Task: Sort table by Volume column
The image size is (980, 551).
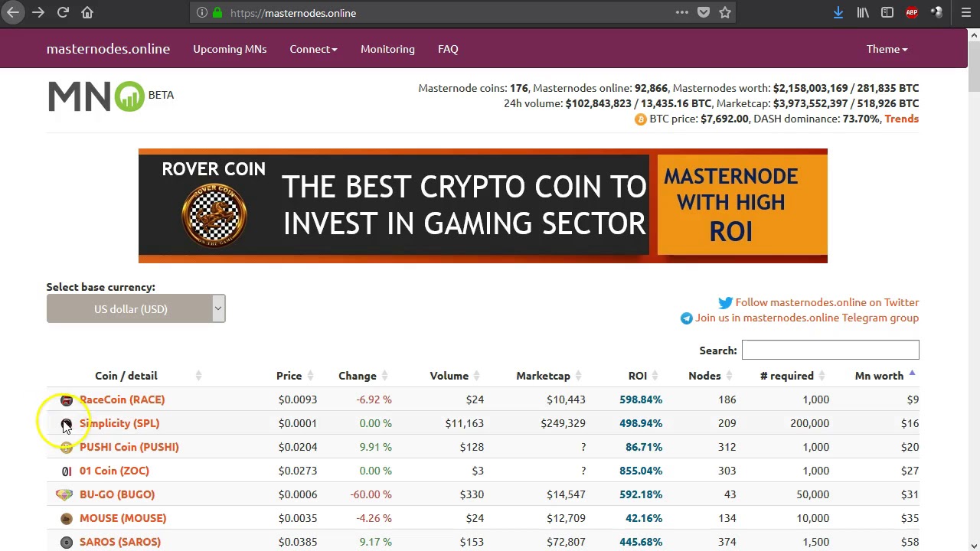Action: (x=449, y=376)
